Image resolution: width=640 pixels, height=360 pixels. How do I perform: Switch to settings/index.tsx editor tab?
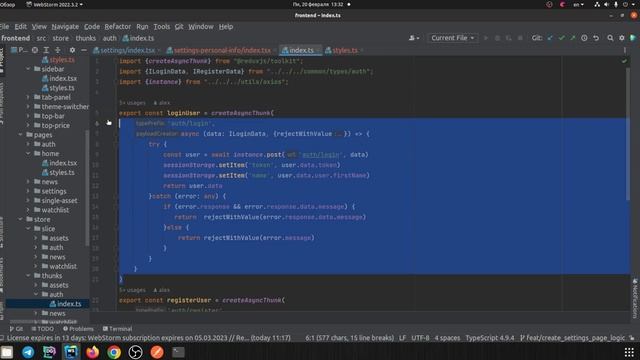(x=127, y=50)
